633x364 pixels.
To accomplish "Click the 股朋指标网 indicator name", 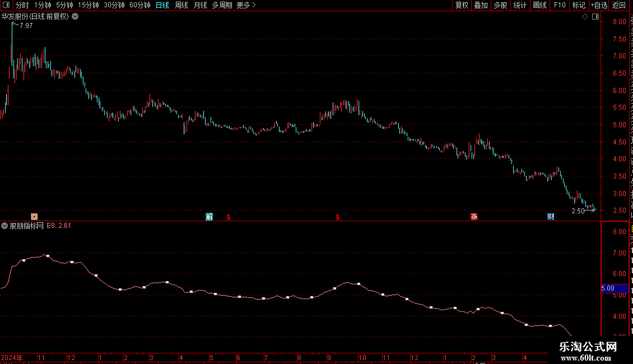I will coord(27,226).
